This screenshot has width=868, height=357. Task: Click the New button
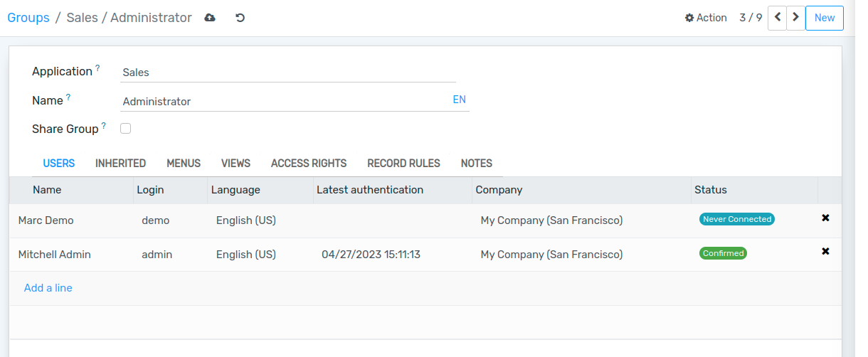[825, 18]
